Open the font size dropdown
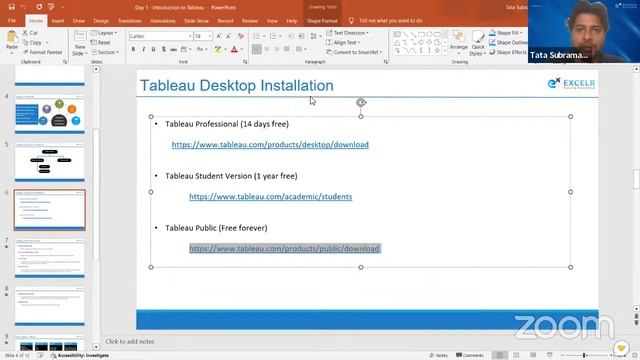The image size is (640, 360). pyautogui.click(x=203, y=36)
